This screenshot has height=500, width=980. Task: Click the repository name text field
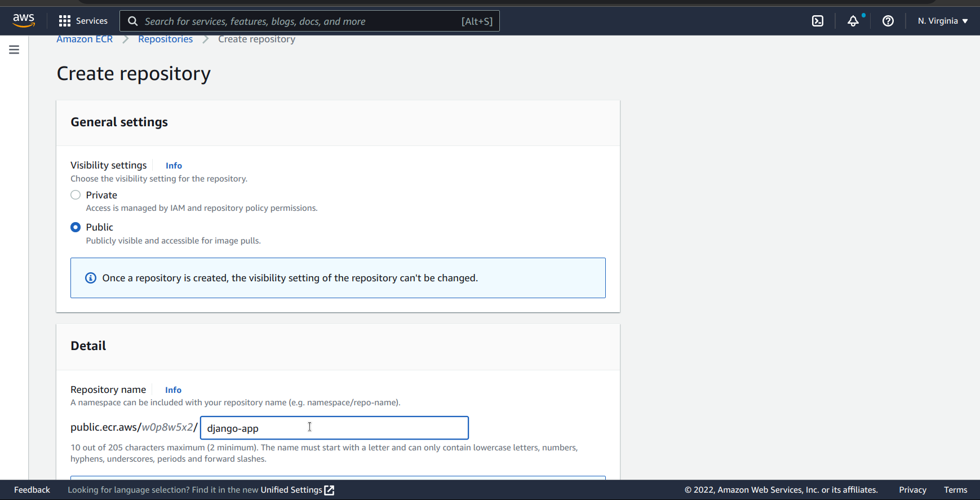click(x=334, y=428)
